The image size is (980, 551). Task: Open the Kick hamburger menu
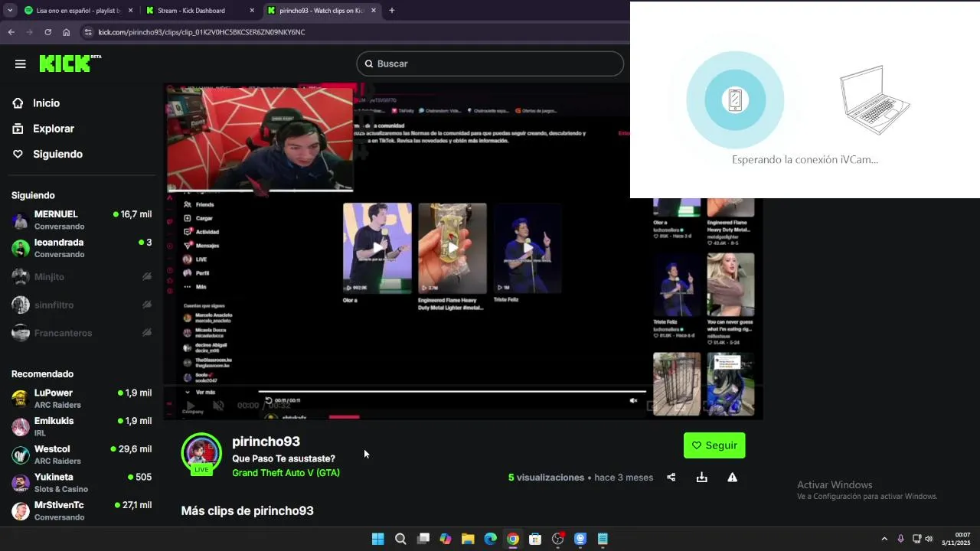(21, 64)
